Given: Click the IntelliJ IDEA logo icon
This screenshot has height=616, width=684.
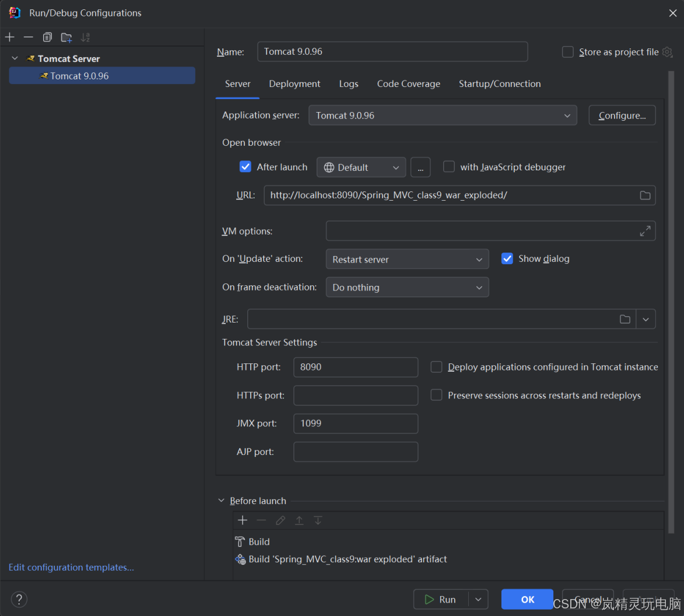Looking at the screenshot, I should [15, 13].
